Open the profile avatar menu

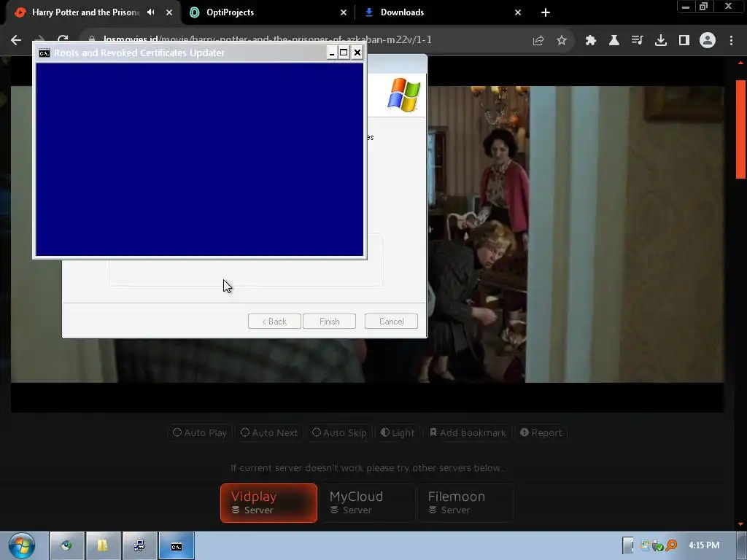708,41
